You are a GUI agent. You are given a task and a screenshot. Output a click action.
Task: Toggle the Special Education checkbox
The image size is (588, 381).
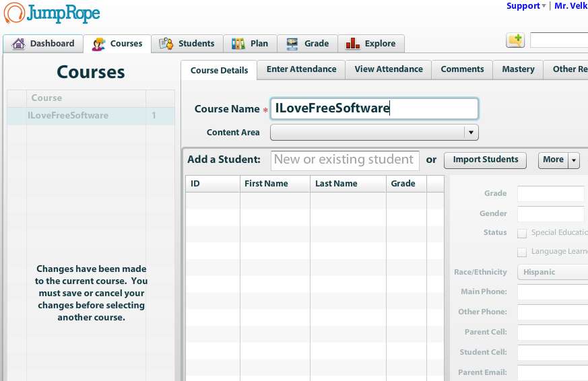click(x=522, y=233)
